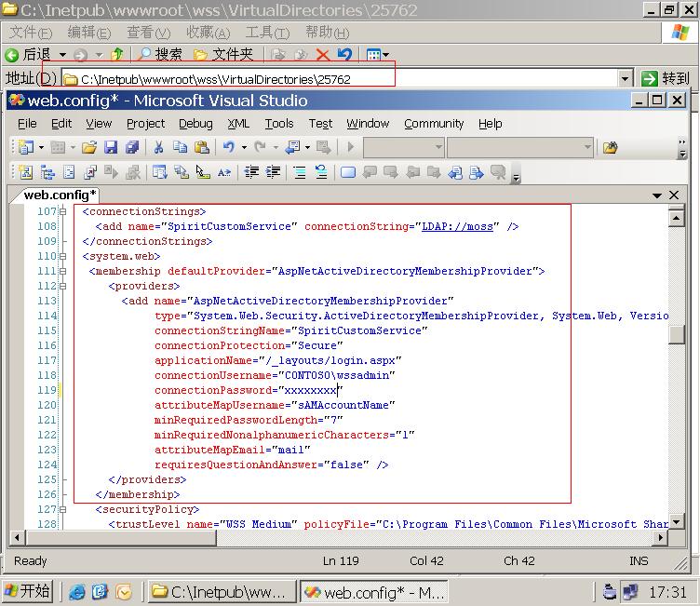
Task: Click the Paste clipboard icon
Action: (201, 147)
